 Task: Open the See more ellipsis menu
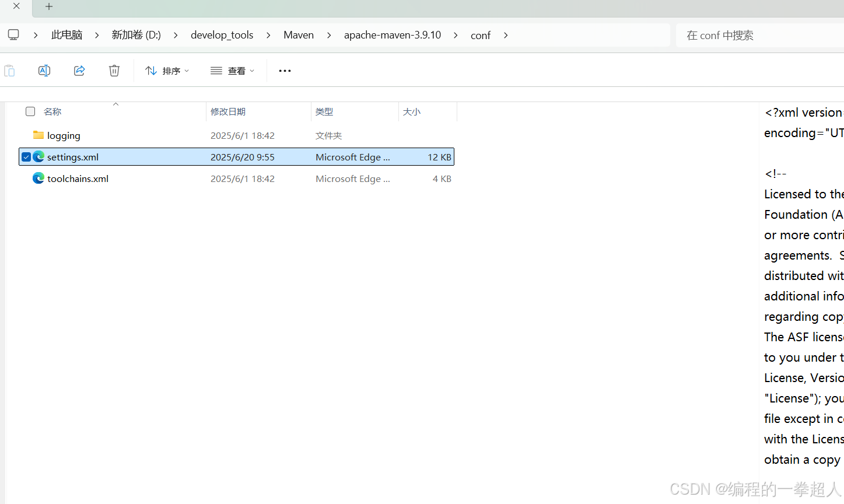(285, 71)
